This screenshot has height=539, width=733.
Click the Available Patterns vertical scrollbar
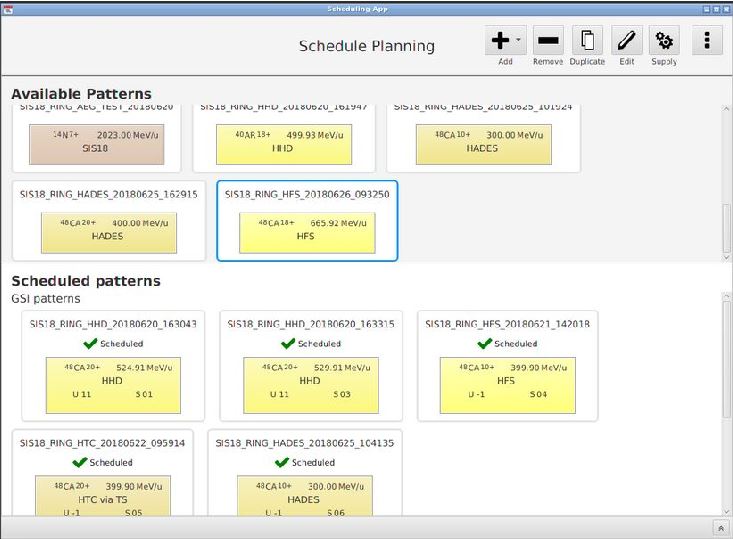pyautogui.click(x=726, y=228)
